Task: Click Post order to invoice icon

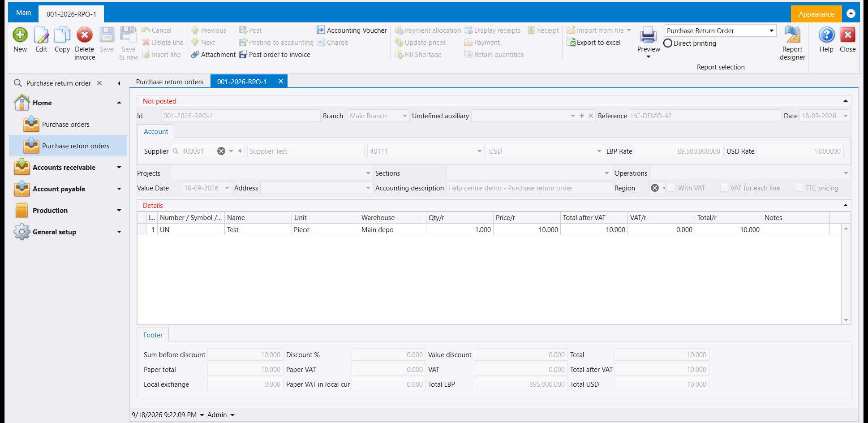Action: coord(243,54)
